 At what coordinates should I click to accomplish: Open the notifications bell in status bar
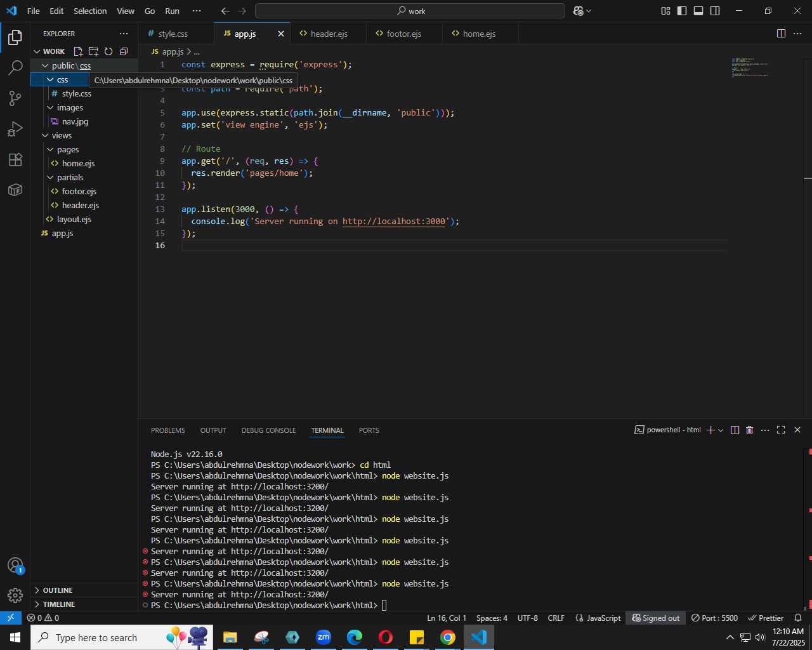[x=798, y=618]
